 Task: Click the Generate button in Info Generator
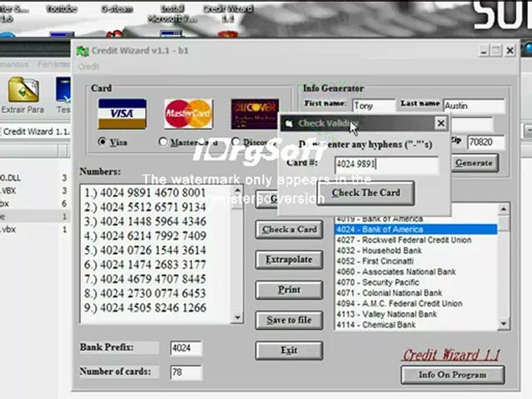474,163
